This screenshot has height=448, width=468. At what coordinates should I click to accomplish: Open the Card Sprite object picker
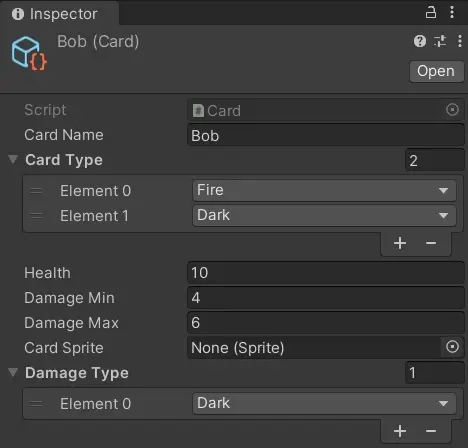pos(452,347)
